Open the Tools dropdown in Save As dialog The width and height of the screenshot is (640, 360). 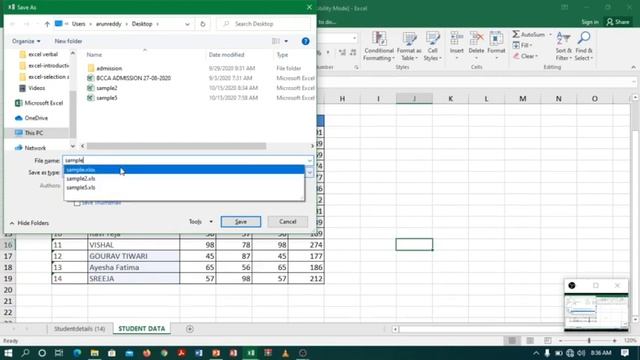(200, 222)
